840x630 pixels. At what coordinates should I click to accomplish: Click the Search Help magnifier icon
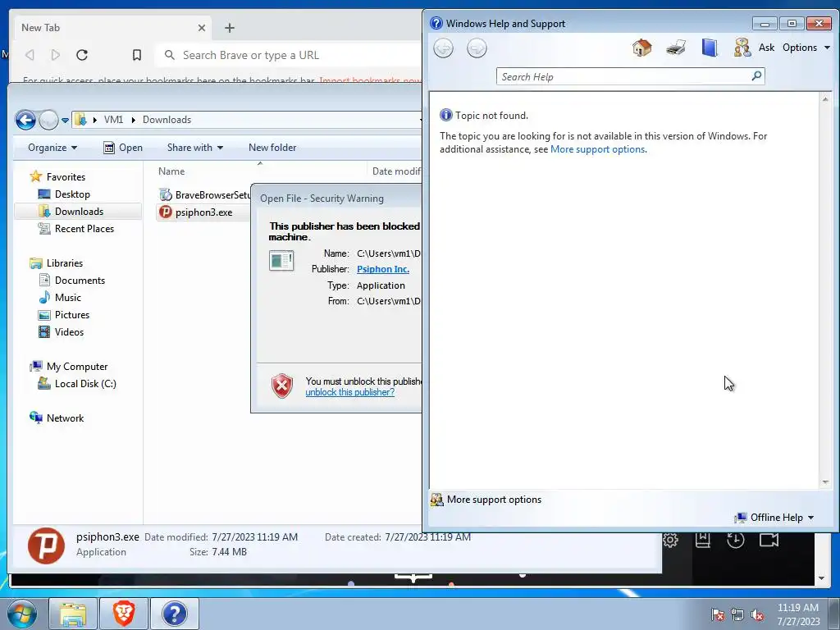[x=756, y=76]
